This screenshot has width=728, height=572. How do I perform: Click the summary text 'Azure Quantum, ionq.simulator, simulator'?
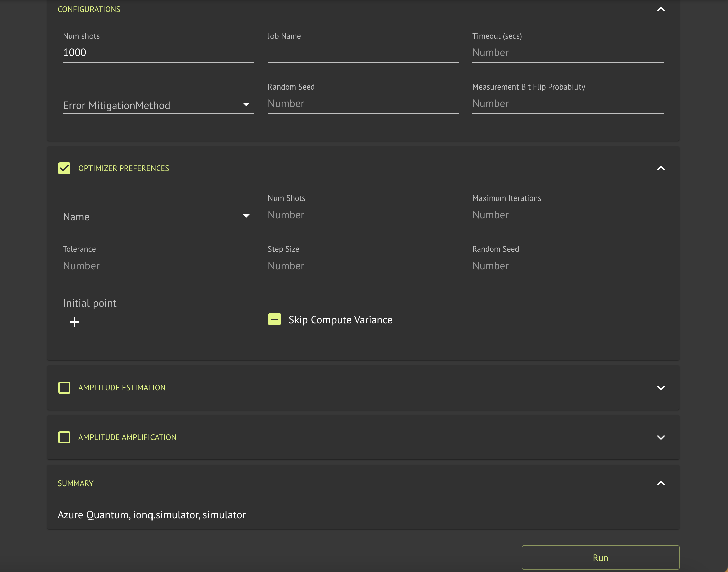pos(151,515)
